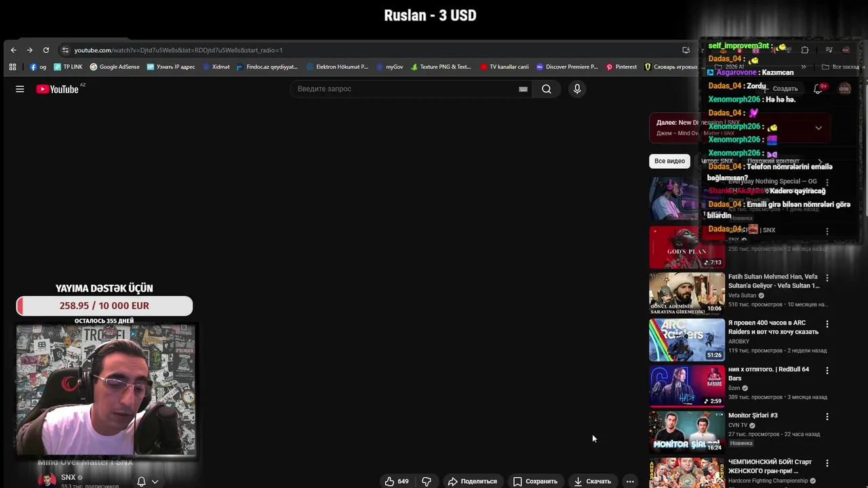Viewport: 868px width, 488px height.
Task: Open myGov bookmark
Action: click(x=389, y=67)
